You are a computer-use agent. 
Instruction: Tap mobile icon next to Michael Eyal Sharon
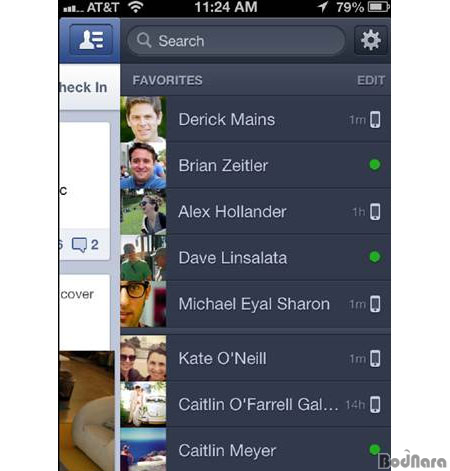[375, 304]
